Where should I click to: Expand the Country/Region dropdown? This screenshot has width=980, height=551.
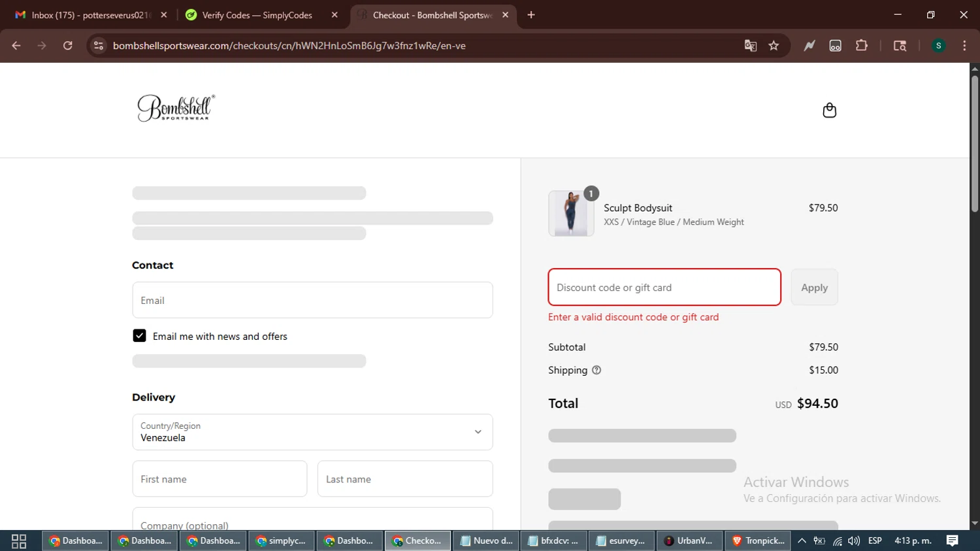pyautogui.click(x=312, y=432)
